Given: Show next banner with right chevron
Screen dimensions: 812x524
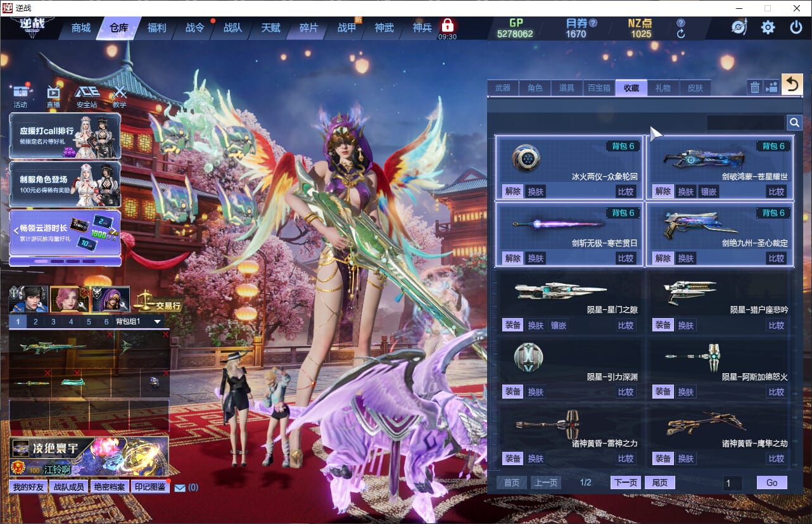Looking at the screenshot, I should coord(115,231).
